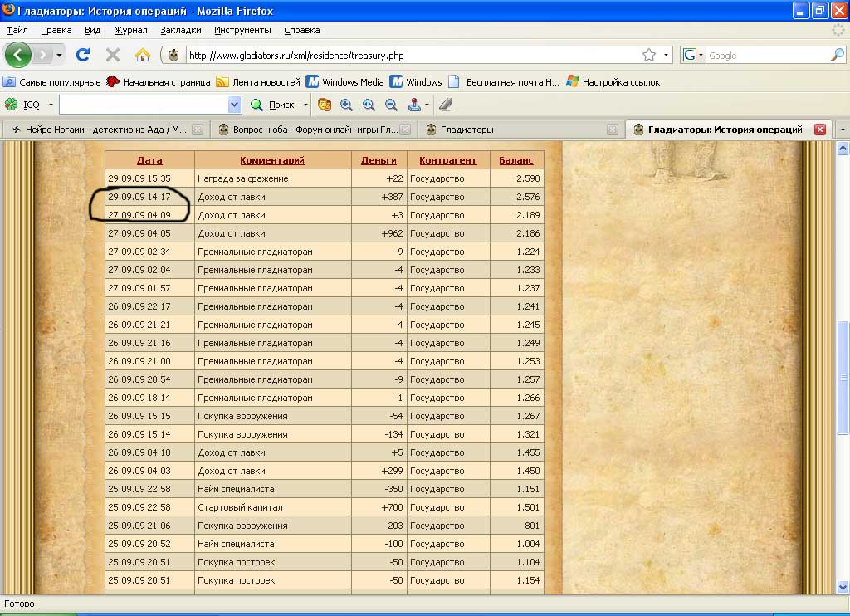Click the highlighter icon in ICQ toolbar

pyautogui.click(x=446, y=105)
